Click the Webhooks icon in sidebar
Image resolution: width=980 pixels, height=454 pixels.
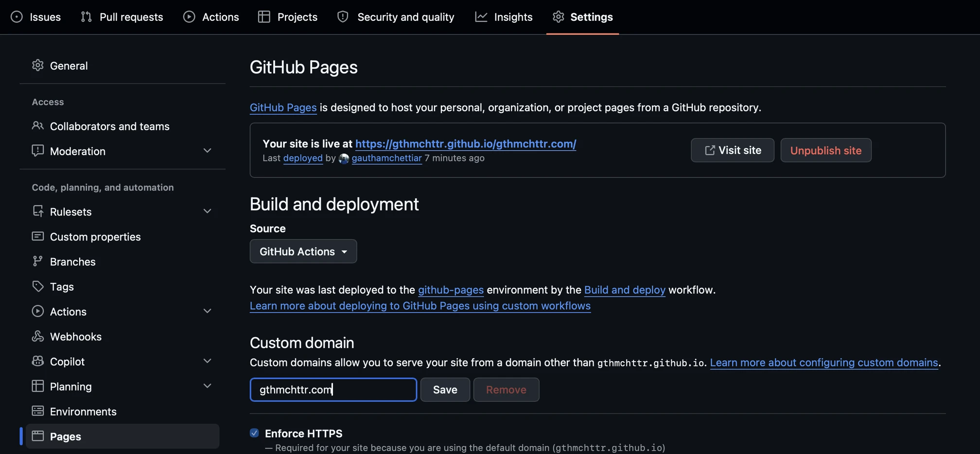pos(38,336)
